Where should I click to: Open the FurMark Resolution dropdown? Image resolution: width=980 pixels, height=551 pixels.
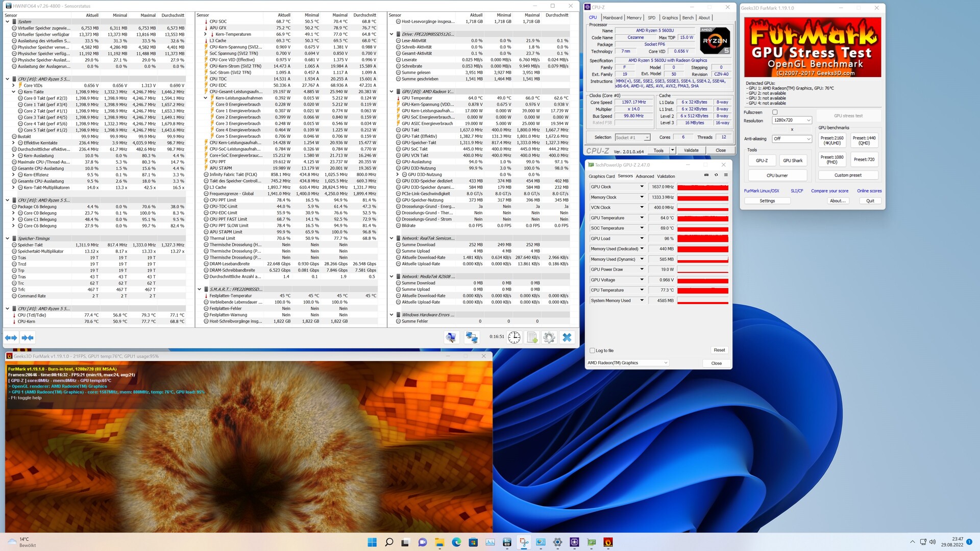tap(792, 120)
